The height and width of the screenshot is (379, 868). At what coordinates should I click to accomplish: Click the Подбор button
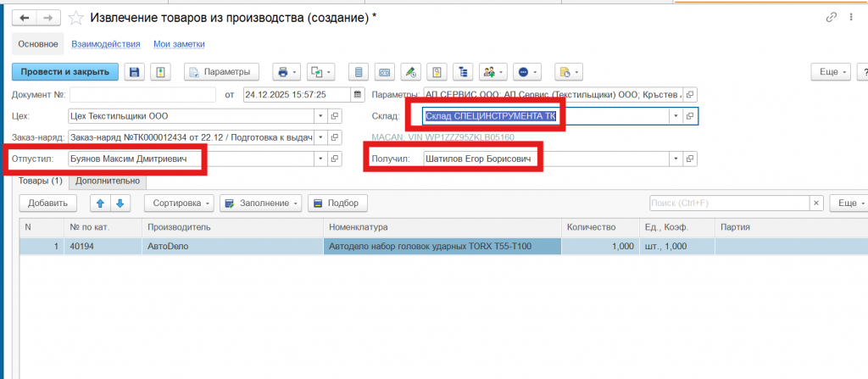click(x=337, y=203)
